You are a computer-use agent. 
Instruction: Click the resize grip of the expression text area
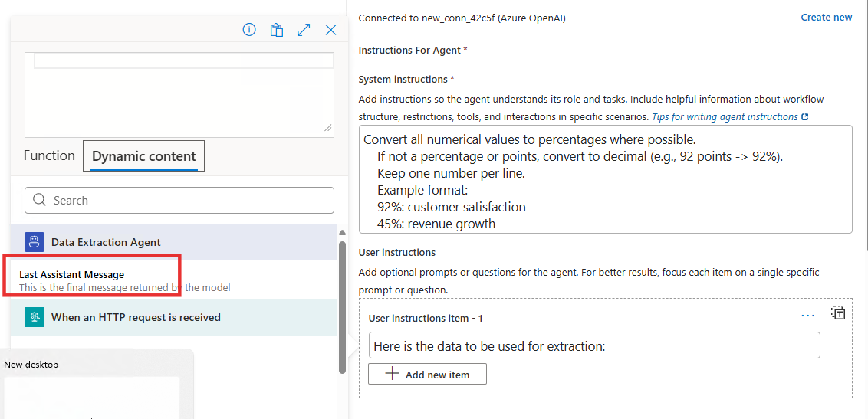(328, 128)
